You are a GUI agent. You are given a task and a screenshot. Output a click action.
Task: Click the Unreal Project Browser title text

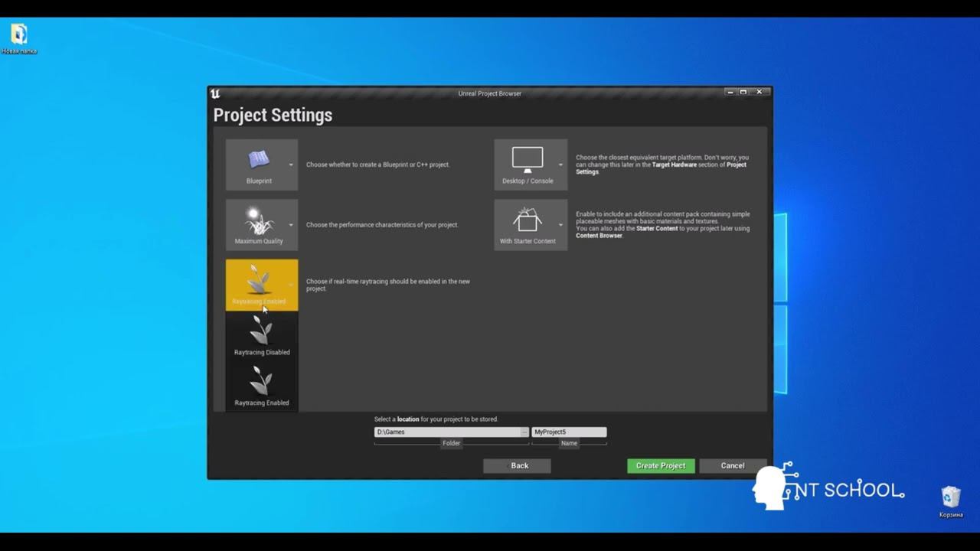click(x=490, y=93)
